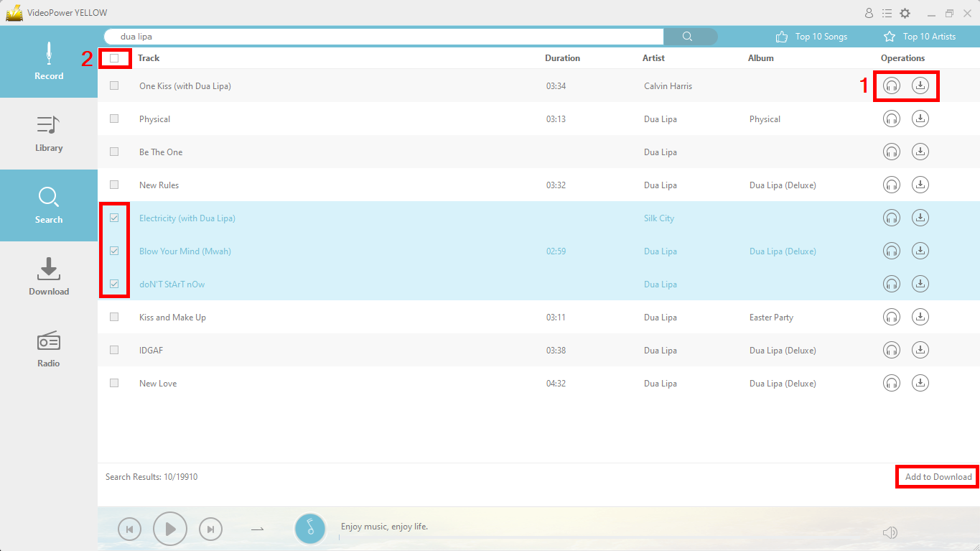Download the track 'Physical'

pos(920,119)
